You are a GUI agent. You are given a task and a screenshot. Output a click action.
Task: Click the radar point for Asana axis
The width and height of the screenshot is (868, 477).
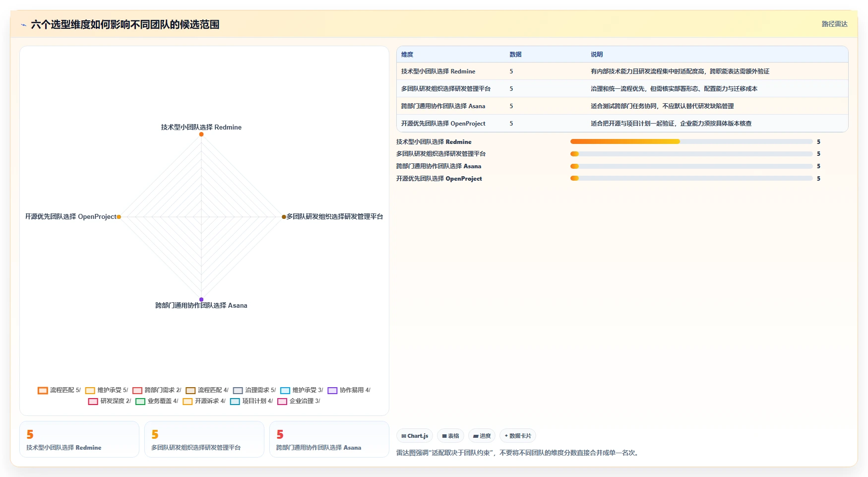click(x=201, y=299)
